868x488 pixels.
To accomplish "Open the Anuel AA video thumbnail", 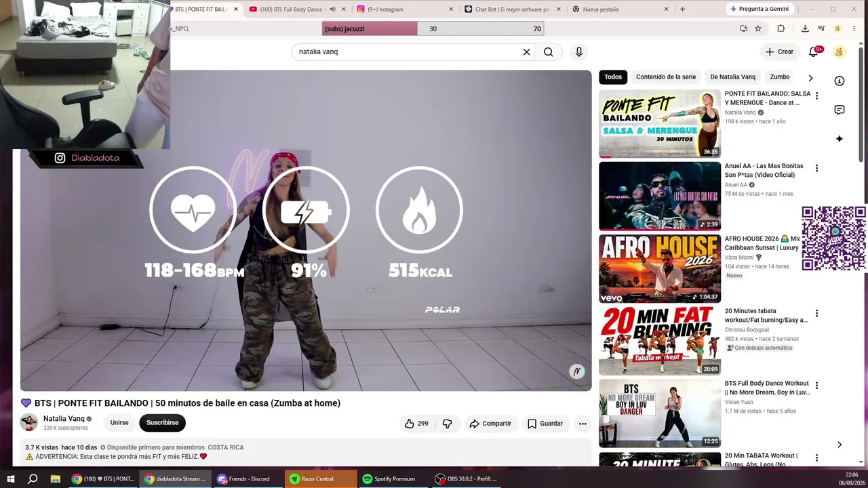I will (x=660, y=197).
